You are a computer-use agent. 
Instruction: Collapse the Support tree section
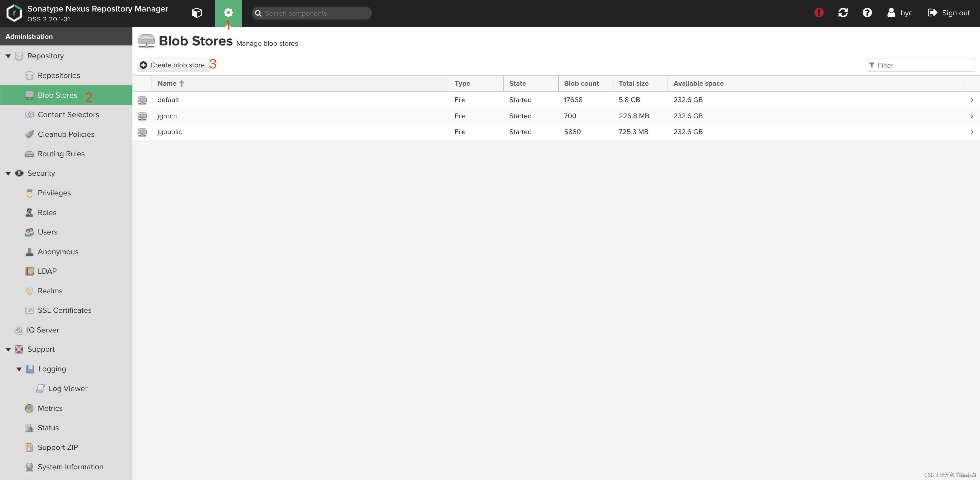[8, 349]
